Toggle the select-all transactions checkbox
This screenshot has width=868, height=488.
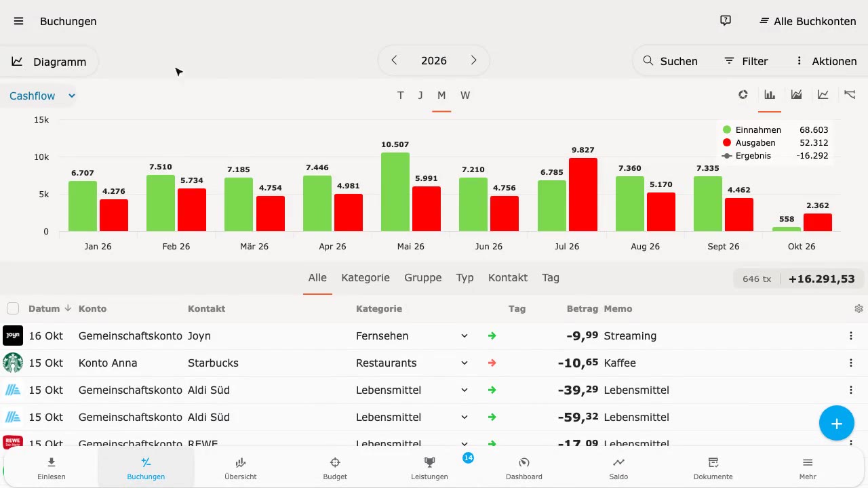[13, 308]
